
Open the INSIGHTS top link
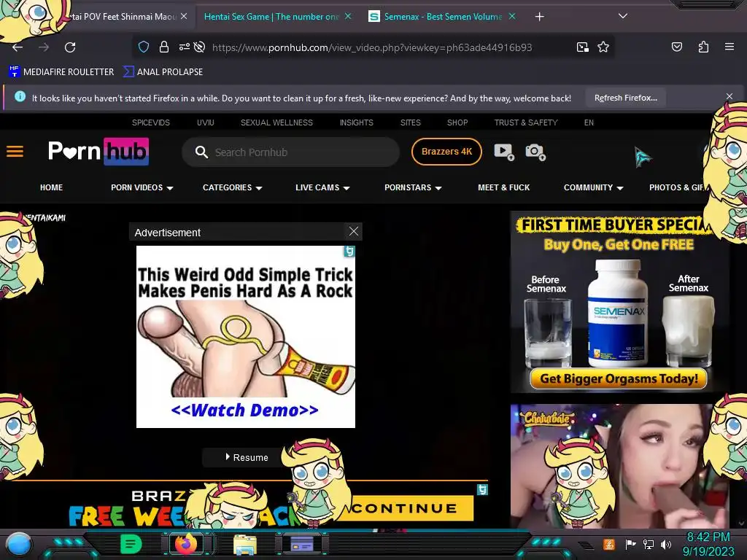(356, 122)
